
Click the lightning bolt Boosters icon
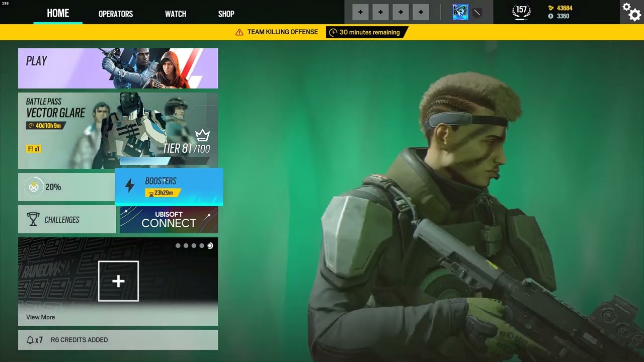click(x=130, y=186)
